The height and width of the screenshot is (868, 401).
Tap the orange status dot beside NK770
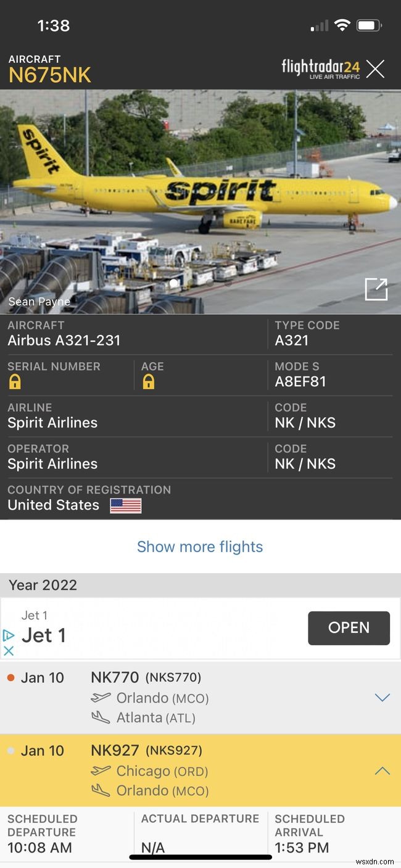click(x=10, y=676)
